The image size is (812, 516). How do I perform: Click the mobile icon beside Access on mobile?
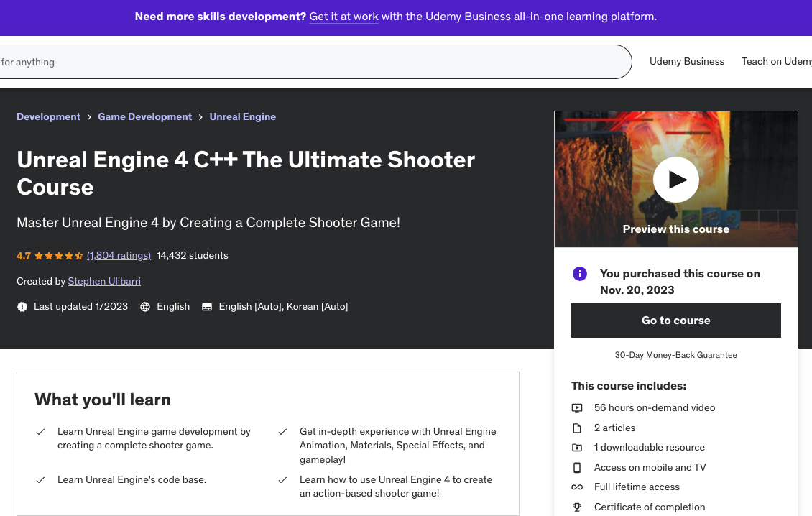[577, 467]
